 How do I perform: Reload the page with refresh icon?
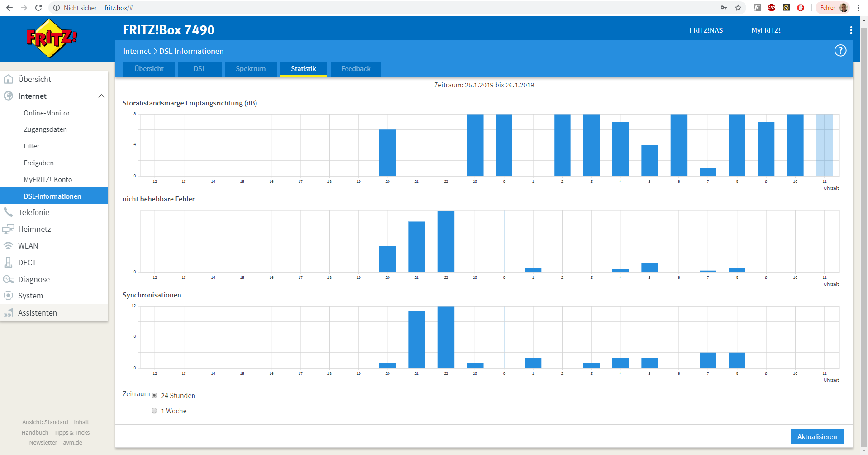pos(38,8)
